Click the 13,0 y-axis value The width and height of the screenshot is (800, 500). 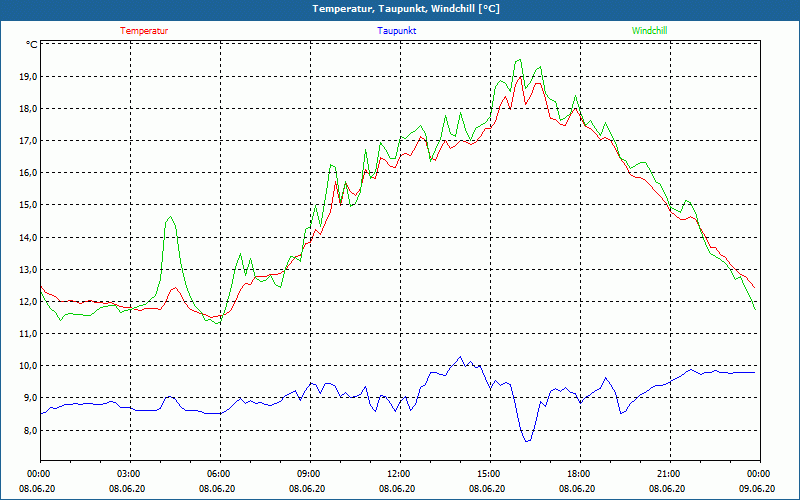pyautogui.click(x=29, y=270)
